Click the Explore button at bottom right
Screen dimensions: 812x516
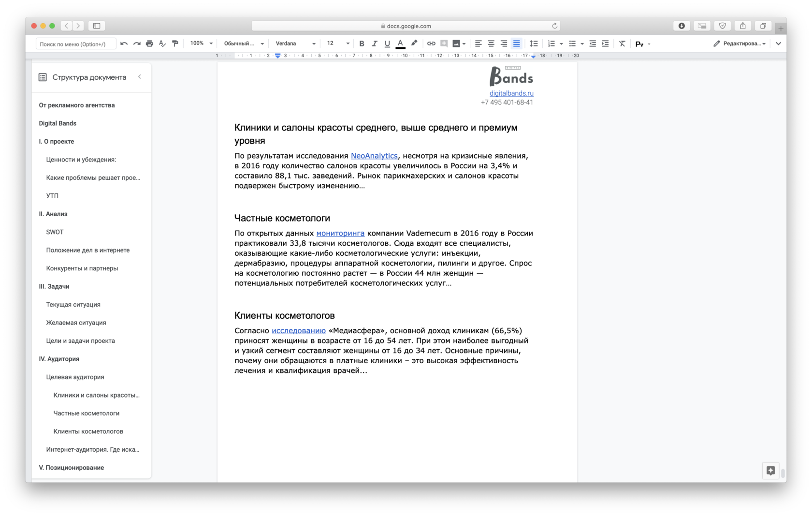(770, 471)
